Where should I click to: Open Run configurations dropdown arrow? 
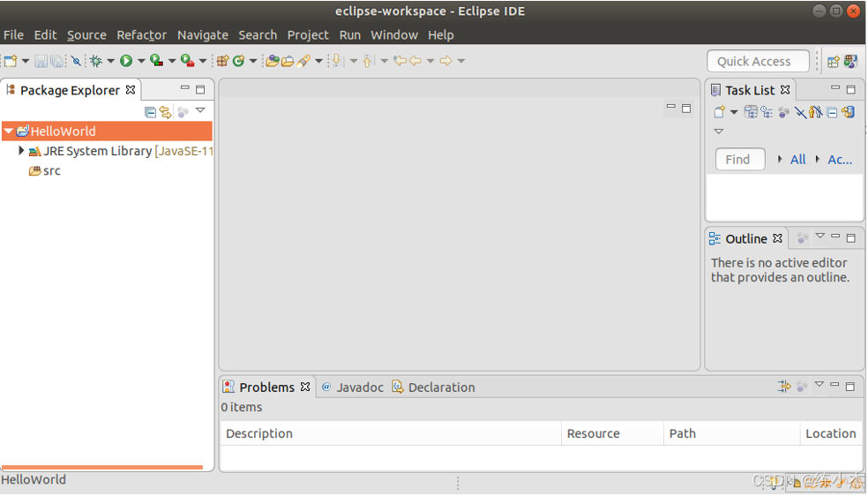[x=141, y=61]
